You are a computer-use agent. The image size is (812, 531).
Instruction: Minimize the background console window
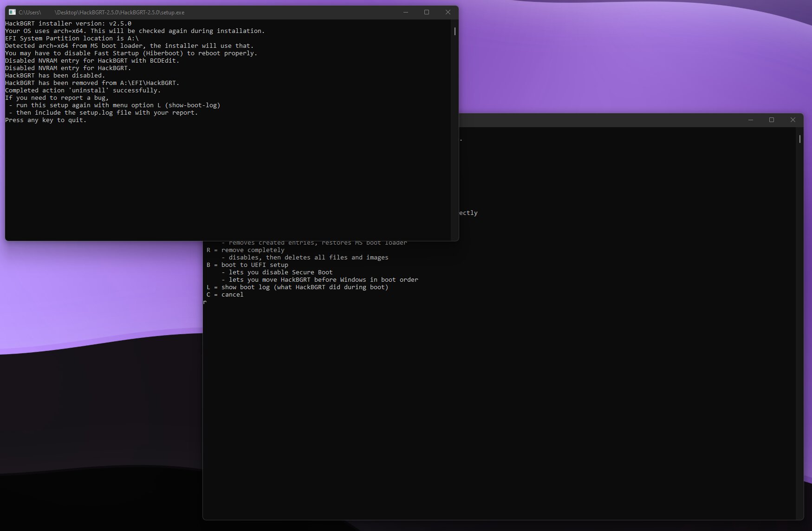pyautogui.click(x=750, y=120)
